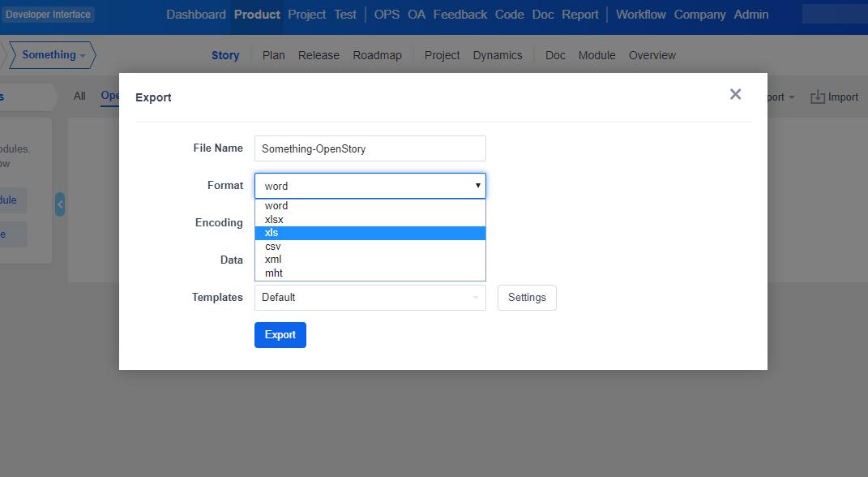The width and height of the screenshot is (868, 477).
Task: Choose xlsx format option
Action: point(370,219)
